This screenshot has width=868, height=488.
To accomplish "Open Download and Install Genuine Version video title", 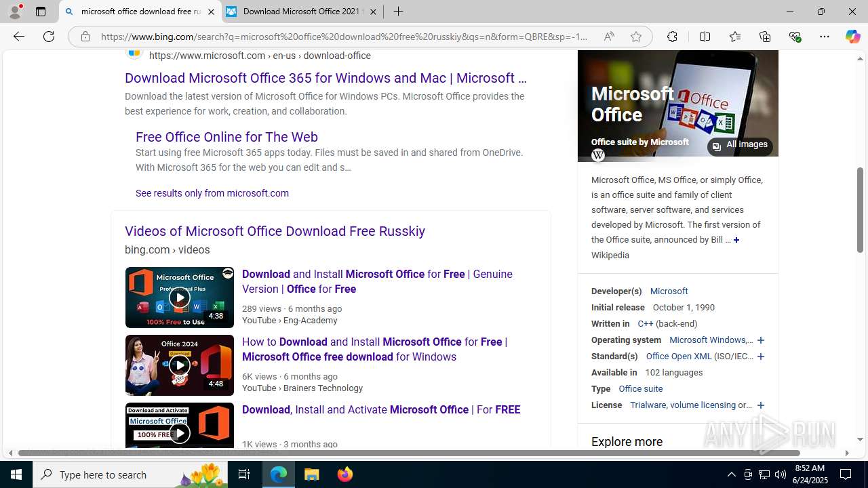I will click(x=377, y=281).
